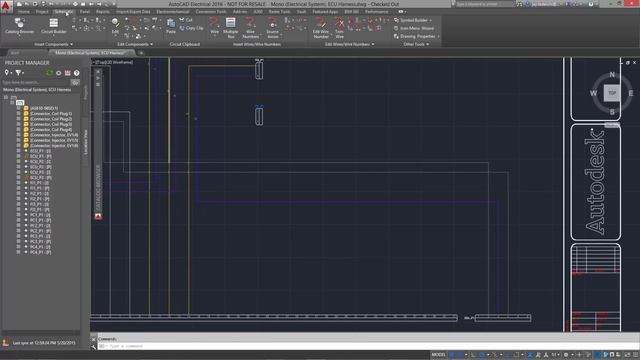This screenshot has width=640, height=360.
Task: Click Project Manager refresh icon
Action: 50,73
